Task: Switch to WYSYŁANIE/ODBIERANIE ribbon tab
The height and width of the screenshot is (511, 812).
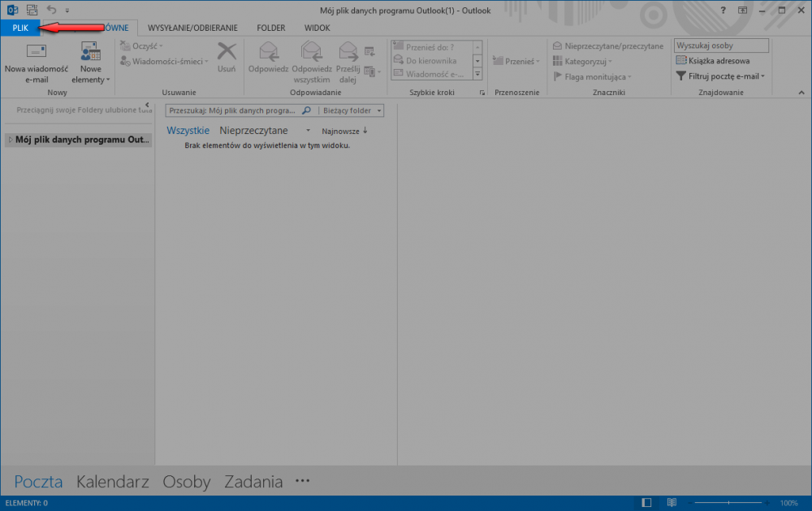Action: (x=192, y=28)
